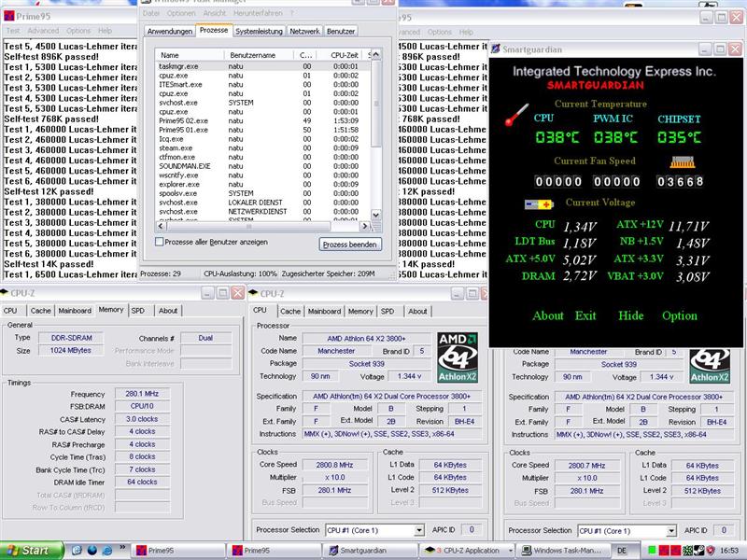Select the Prime95 02.exe process row

point(263,121)
